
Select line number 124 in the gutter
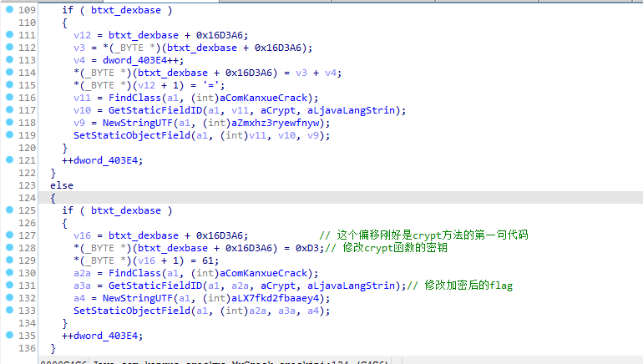pos(27,198)
